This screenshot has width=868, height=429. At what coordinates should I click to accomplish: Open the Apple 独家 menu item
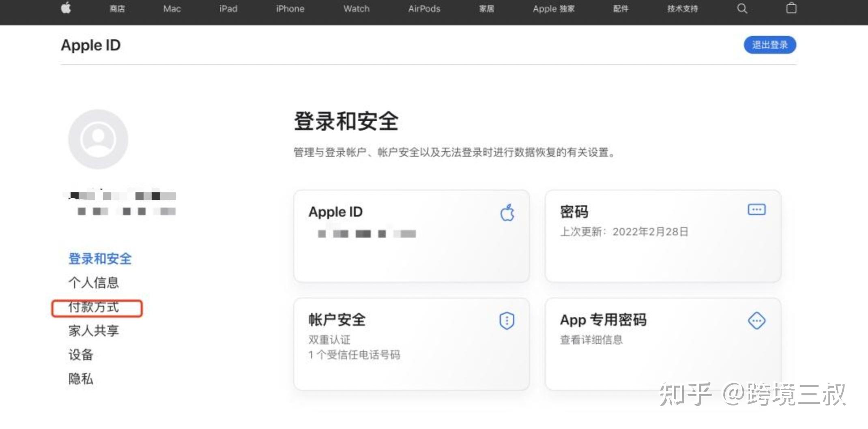pos(554,9)
